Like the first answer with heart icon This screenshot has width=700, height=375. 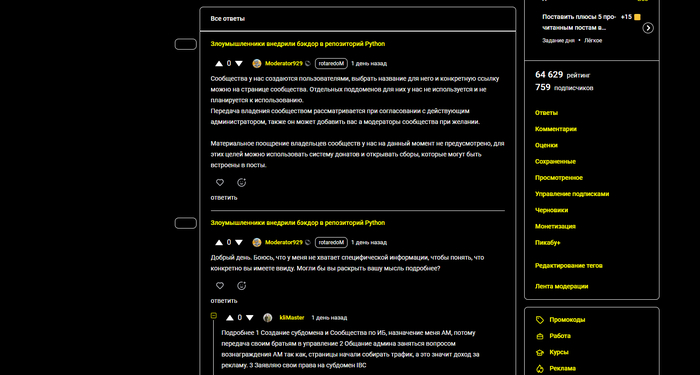tap(220, 183)
